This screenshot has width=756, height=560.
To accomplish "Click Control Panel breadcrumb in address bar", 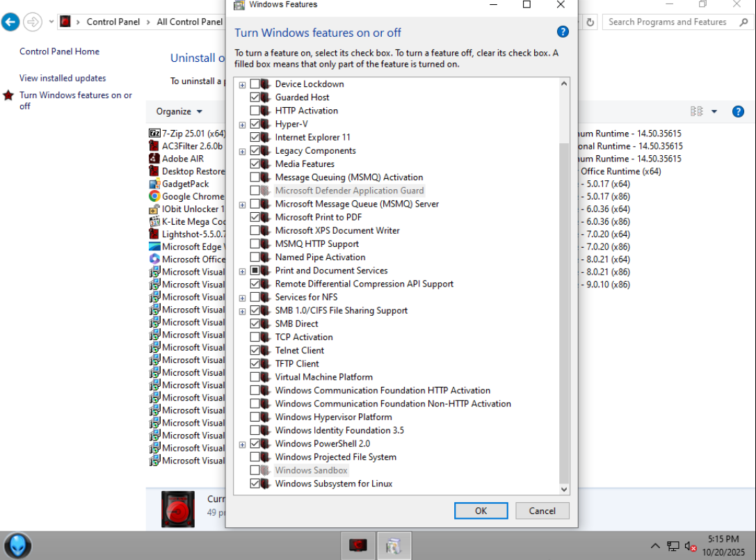I will tap(113, 22).
